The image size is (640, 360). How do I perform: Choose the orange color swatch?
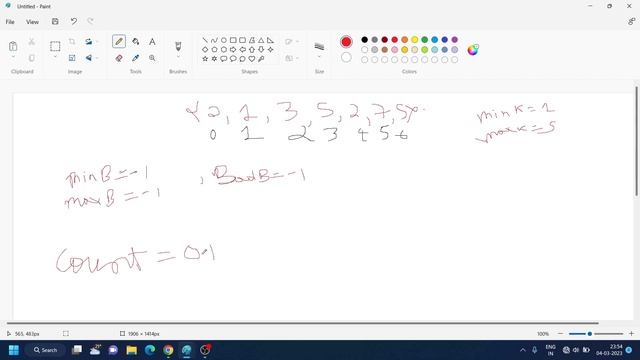(404, 40)
